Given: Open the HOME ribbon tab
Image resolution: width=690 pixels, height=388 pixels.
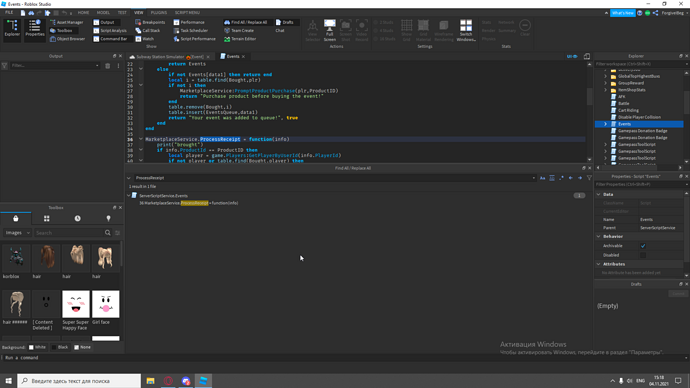Looking at the screenshot, I should pyautogui.click(x=83, y=12).
